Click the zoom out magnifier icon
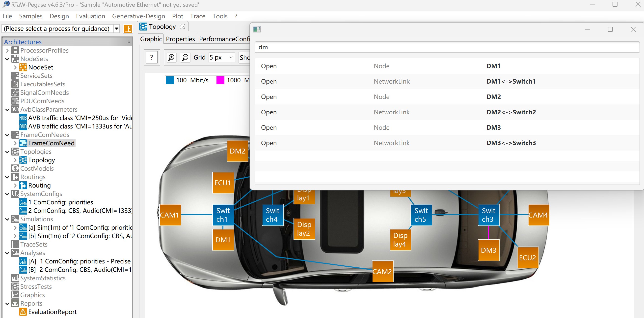The height and width of the screenshot is (318, 644). 185,58
